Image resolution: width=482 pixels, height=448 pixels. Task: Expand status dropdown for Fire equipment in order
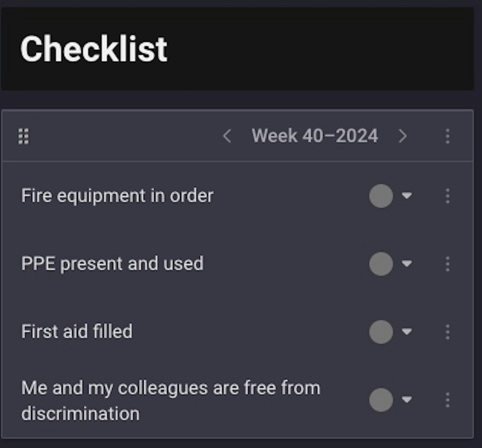pos(407,195)
